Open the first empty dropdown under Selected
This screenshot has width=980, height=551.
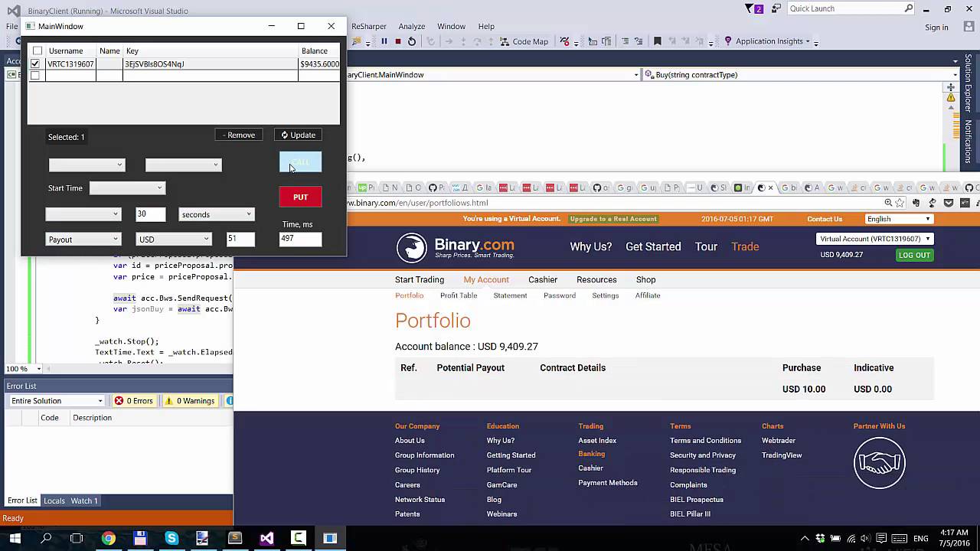(x=87, y=165)
